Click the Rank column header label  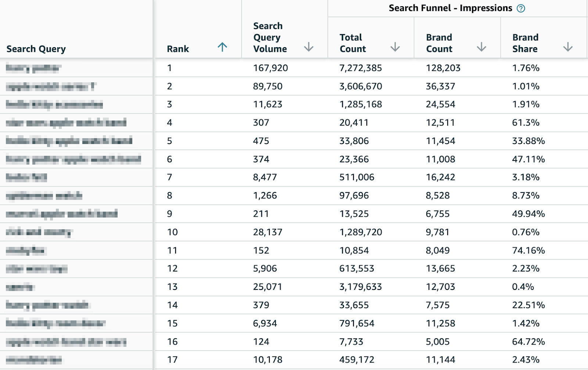pyautogui.click(x=178, y=49)
